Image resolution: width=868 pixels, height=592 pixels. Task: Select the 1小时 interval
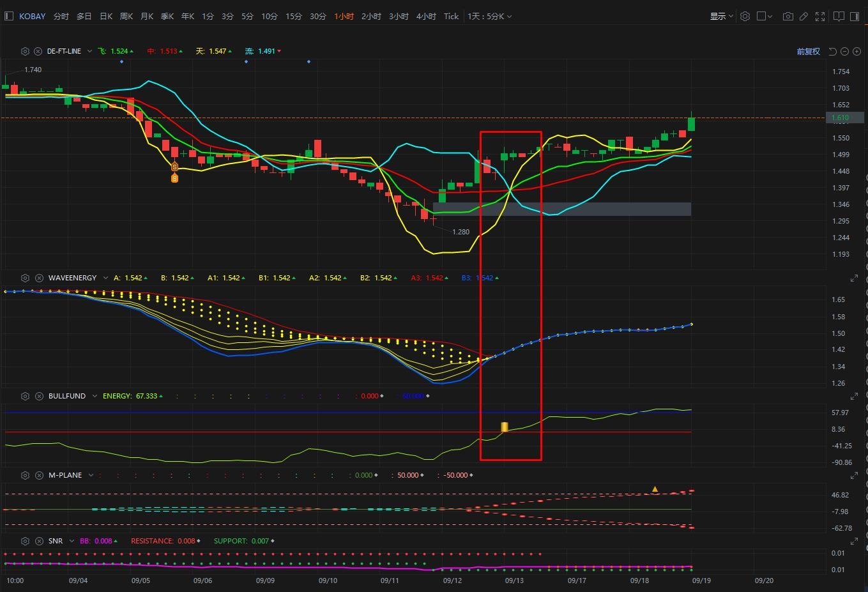(344, 16)
